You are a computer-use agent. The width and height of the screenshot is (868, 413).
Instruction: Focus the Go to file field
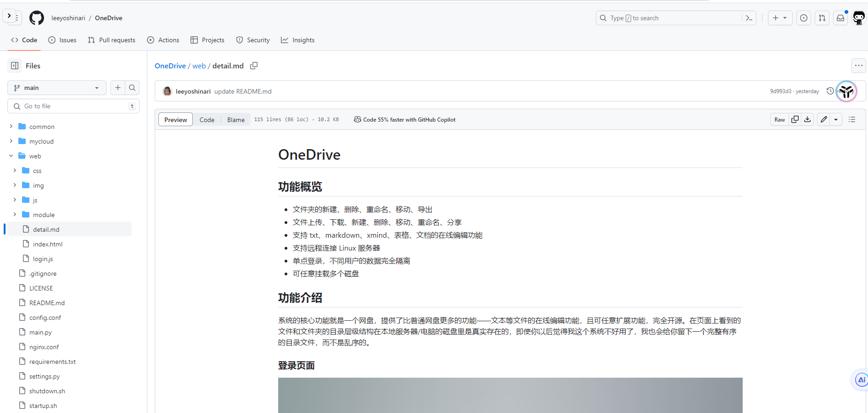[73, 106]
